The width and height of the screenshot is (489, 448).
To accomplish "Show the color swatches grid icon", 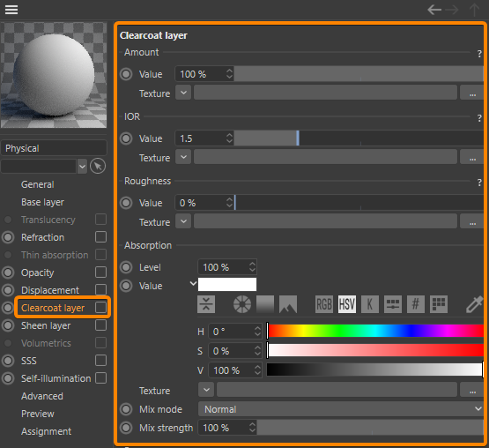I will click(x=439, y=304).
